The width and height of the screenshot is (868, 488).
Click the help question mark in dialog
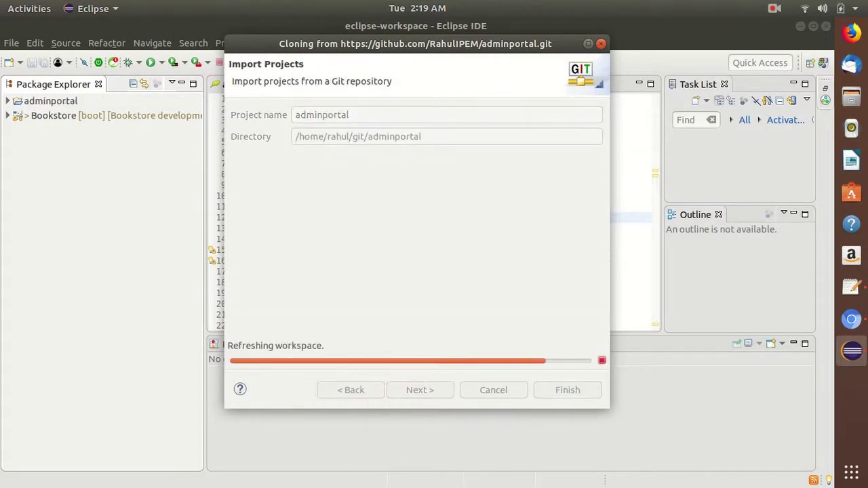coord(240,388)
